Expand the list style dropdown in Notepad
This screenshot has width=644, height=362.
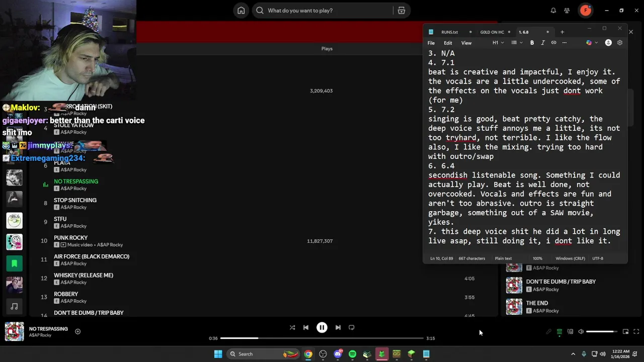click(x=516, y=43)
